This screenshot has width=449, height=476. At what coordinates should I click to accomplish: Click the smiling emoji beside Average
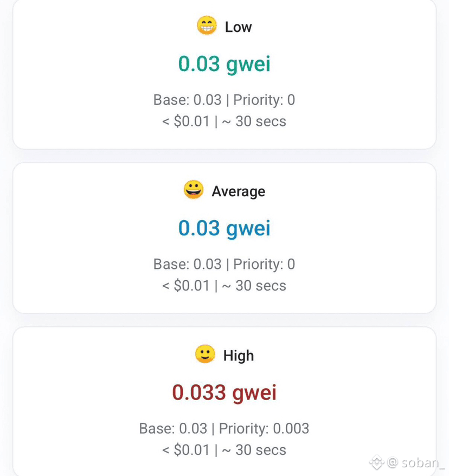point(194,190)
